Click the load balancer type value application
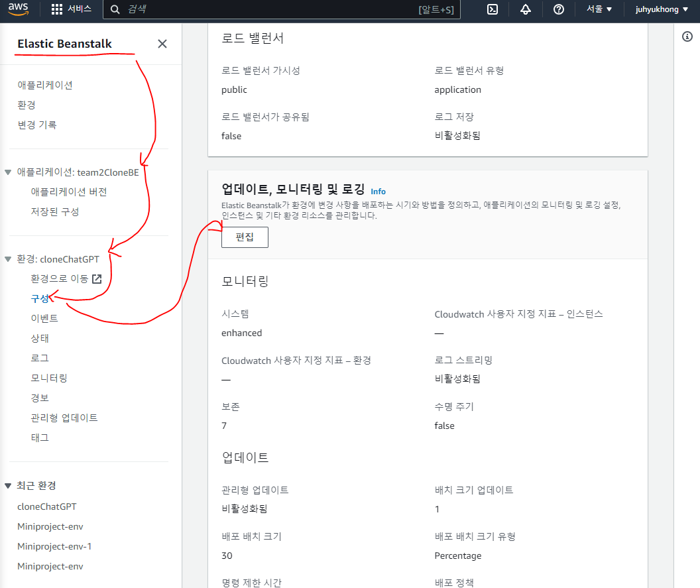This screenshot has width=700, height=588. pyautogui.click(x=457, y=89)
